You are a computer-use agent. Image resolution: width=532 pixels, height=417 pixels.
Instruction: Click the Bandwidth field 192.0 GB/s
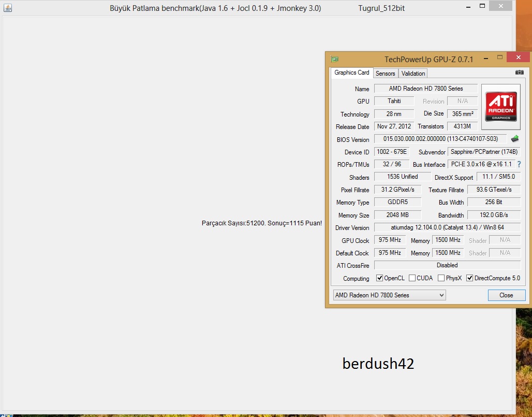click(x=494, y=215)
